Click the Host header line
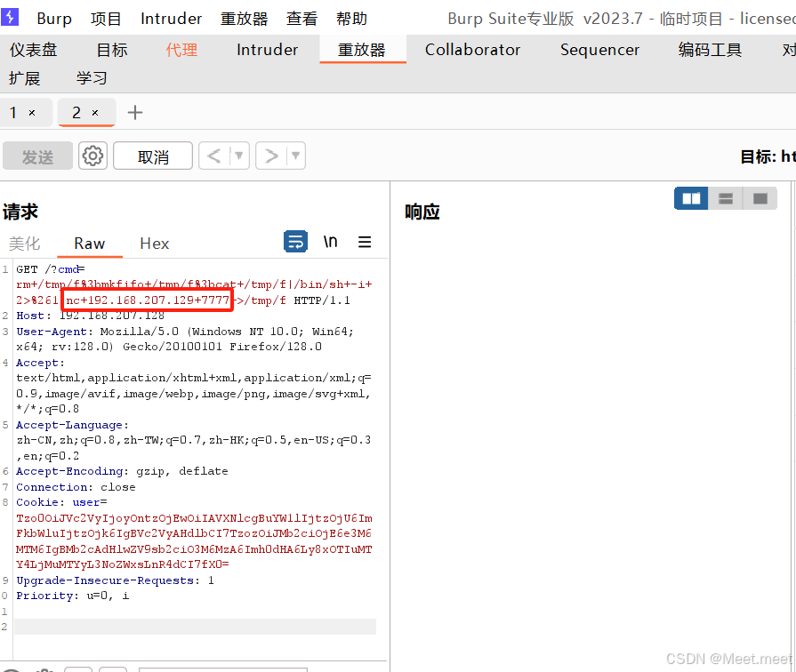The height and width of the screenshot is (672, 796). (x=91, y=316)
